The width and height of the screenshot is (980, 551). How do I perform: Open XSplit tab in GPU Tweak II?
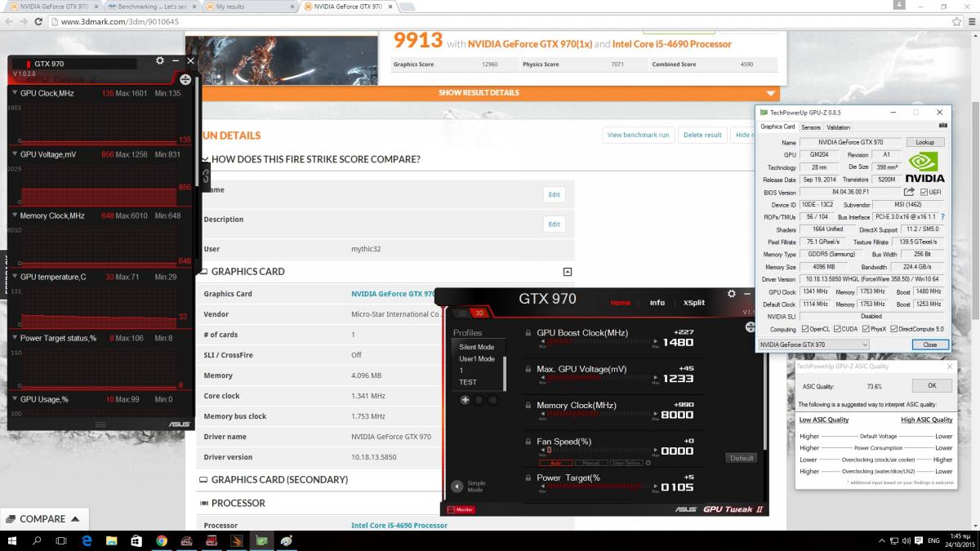(x=694, y=303)
